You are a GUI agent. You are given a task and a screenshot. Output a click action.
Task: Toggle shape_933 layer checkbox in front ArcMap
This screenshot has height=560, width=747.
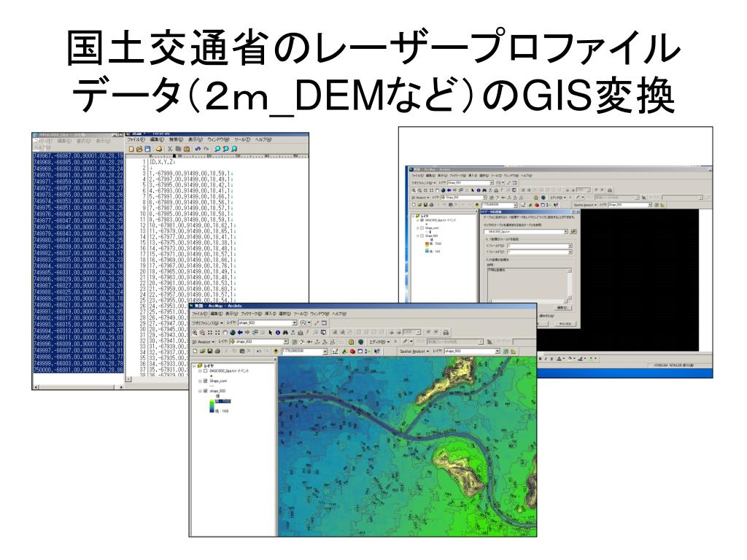click(x=205, y=391)
